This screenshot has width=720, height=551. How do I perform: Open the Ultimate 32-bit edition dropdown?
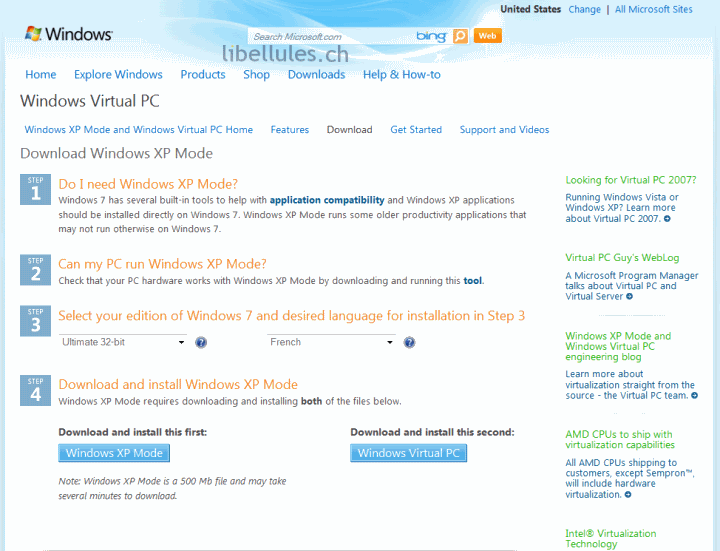(123, 342)
